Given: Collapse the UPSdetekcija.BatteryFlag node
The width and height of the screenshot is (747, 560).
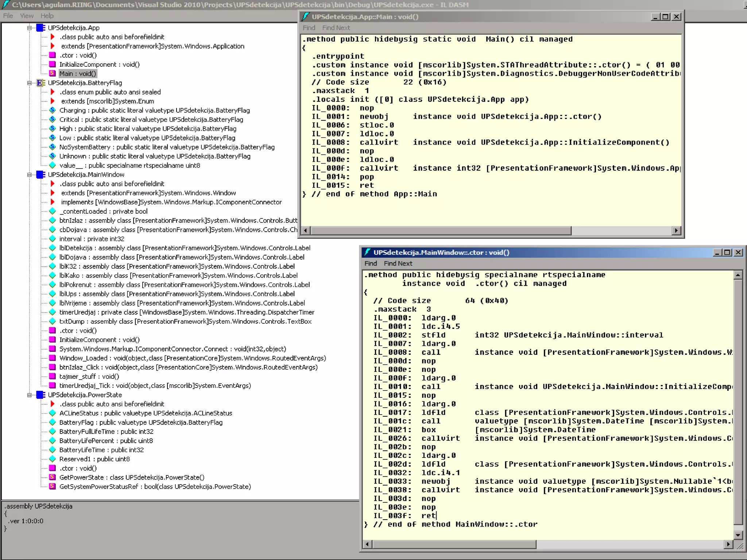Looking at the screenshot, I should click(x=29, y=83).
